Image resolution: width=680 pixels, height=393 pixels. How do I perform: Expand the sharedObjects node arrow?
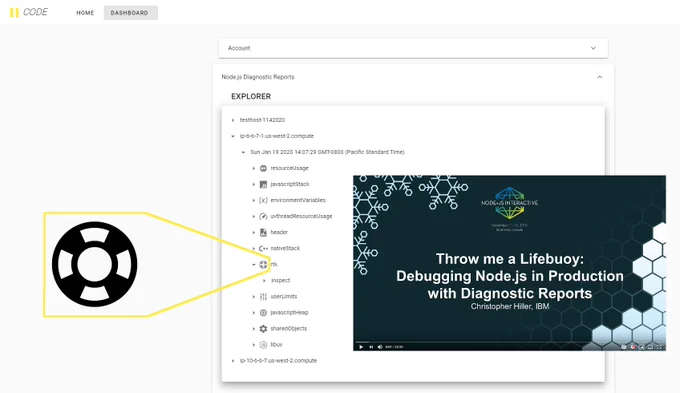254,329
